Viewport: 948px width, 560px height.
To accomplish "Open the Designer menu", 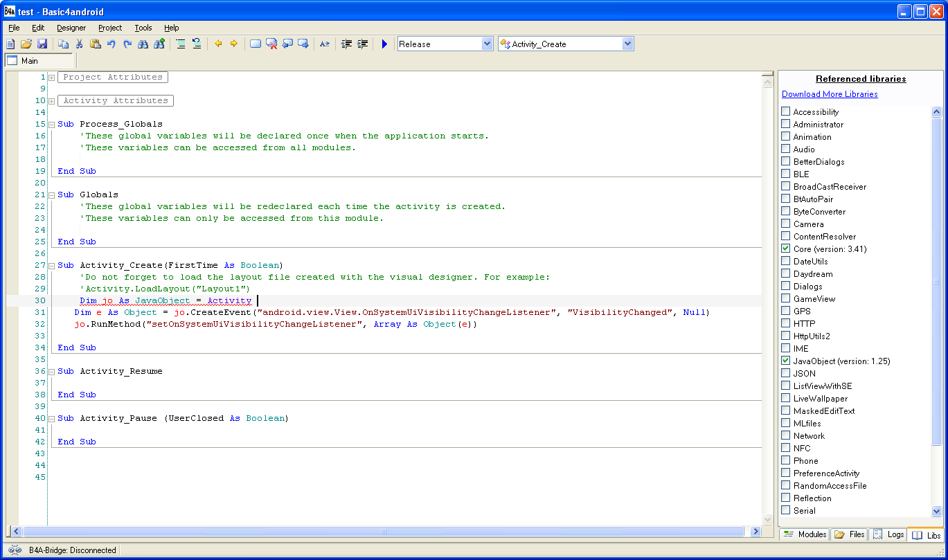I will (x=71, y=28).
